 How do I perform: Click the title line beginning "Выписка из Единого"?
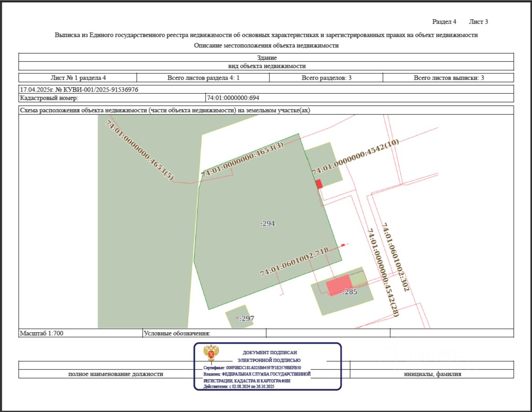[266, 35]
